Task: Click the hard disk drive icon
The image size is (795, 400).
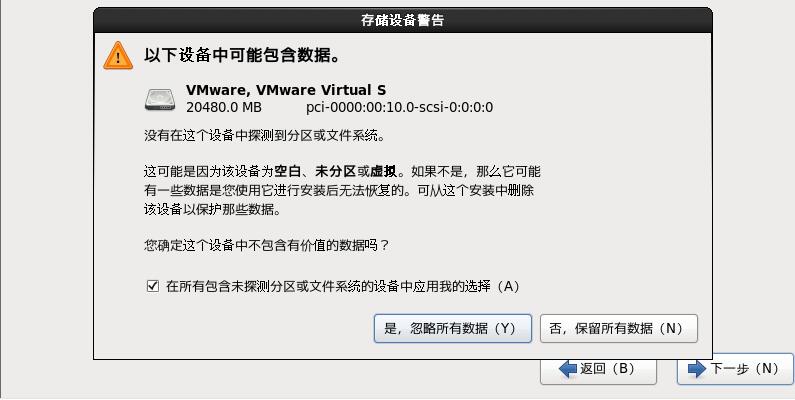Action: [x=160, y=100]
